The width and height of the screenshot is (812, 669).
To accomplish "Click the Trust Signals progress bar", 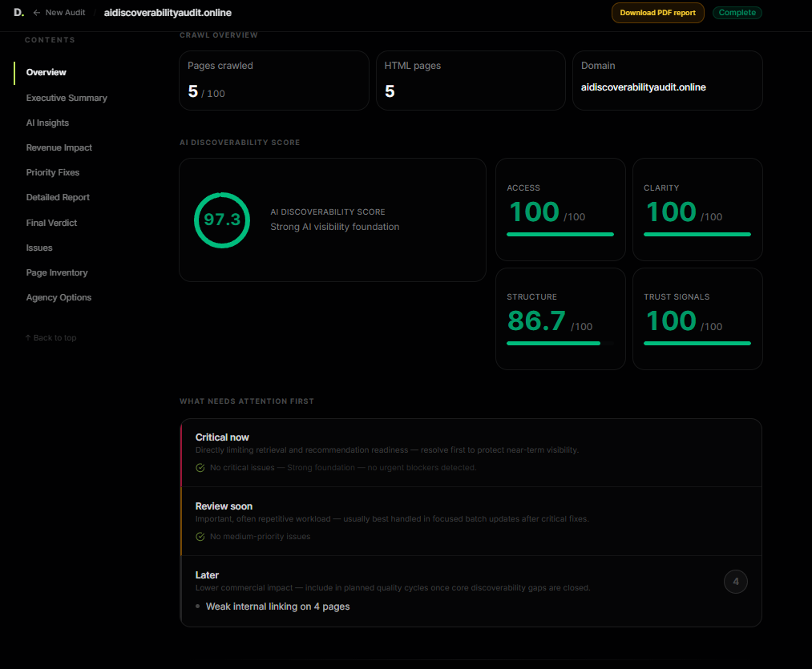I will [x=697, y=343].
